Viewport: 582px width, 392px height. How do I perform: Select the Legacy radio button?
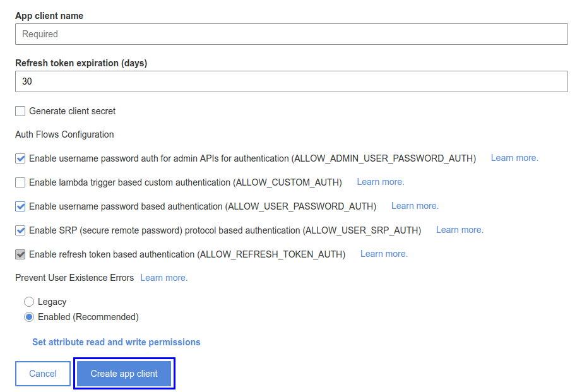coord(29,302)
